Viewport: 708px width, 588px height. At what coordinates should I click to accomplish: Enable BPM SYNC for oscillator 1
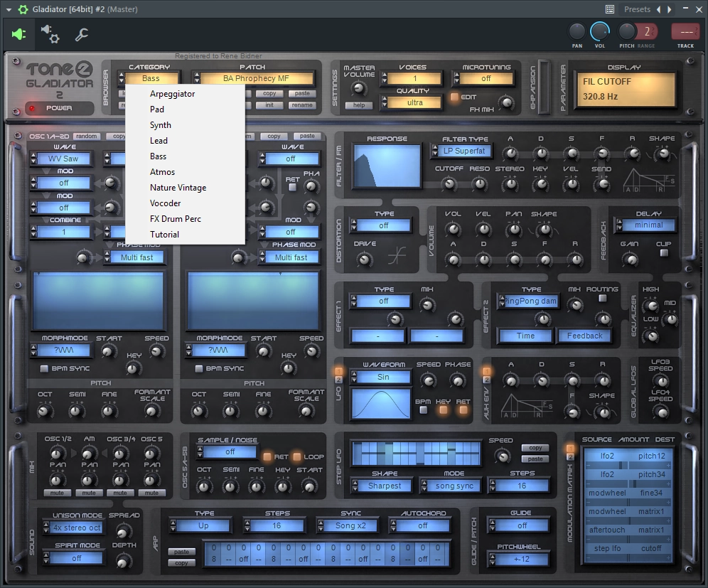(44, 368)
